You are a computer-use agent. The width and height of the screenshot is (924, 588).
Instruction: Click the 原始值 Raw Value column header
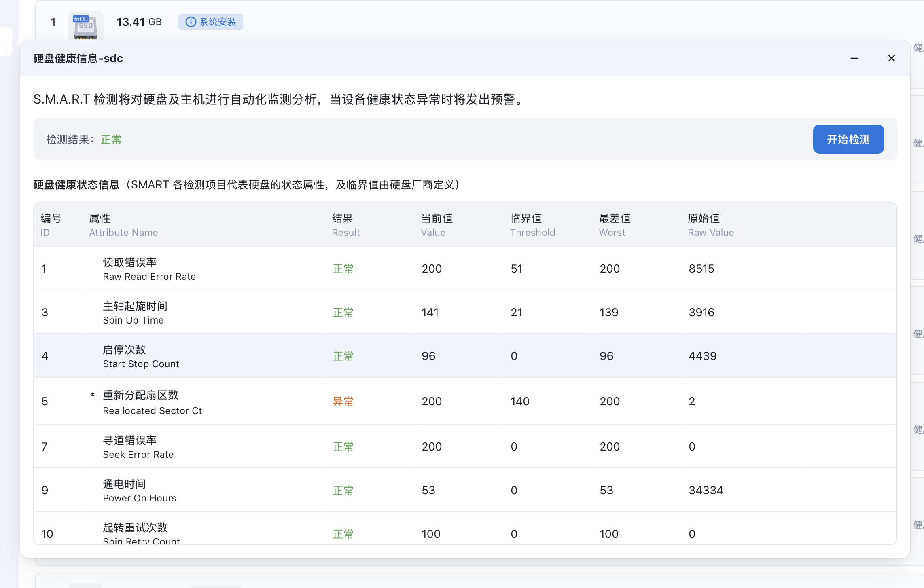point(711,225)
